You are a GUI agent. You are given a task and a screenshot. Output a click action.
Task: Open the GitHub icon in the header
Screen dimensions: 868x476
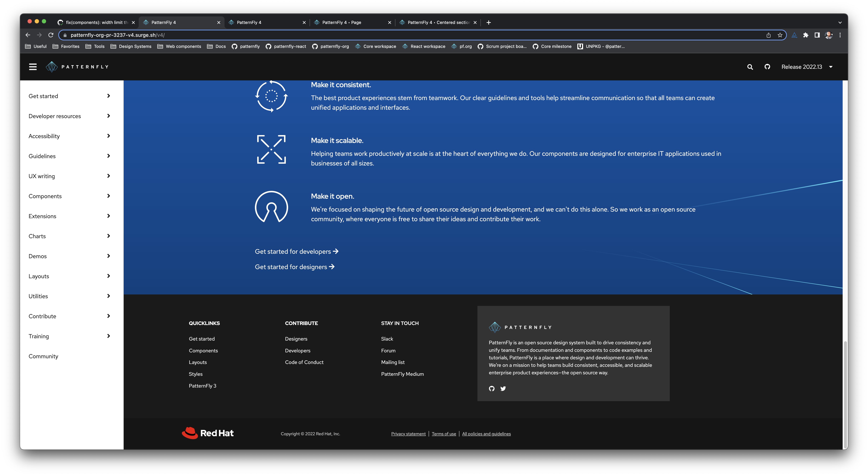tap(767, 67)
